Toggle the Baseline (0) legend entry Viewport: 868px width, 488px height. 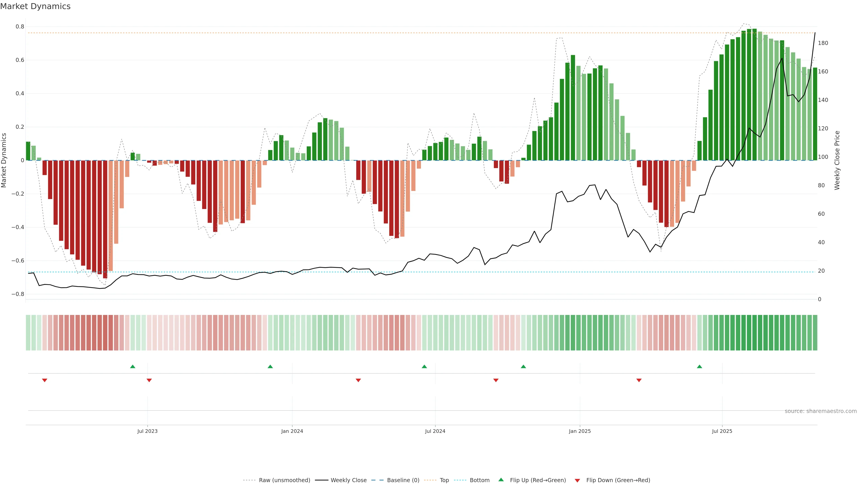403,480
